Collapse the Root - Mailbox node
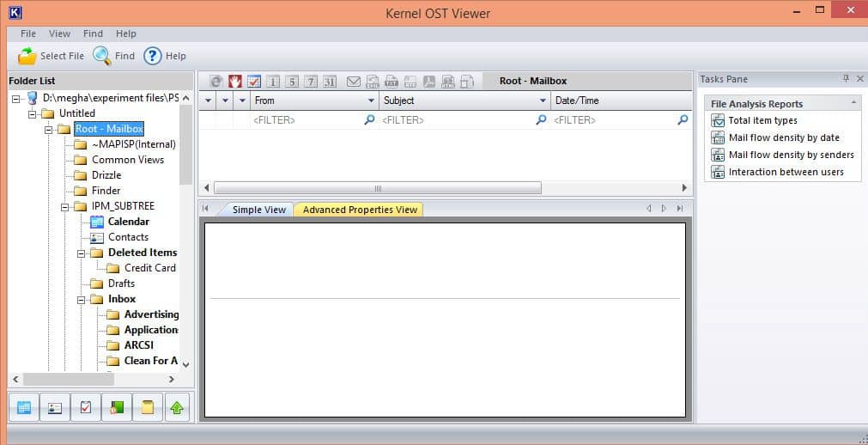Screen dimensions: 868x445 (49, 129)
